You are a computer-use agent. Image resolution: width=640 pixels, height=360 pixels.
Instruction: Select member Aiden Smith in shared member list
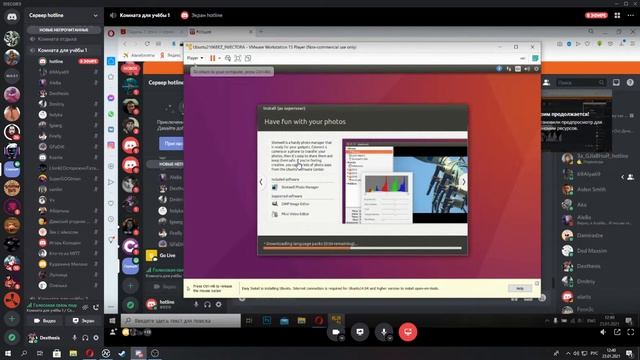point(591,189)
